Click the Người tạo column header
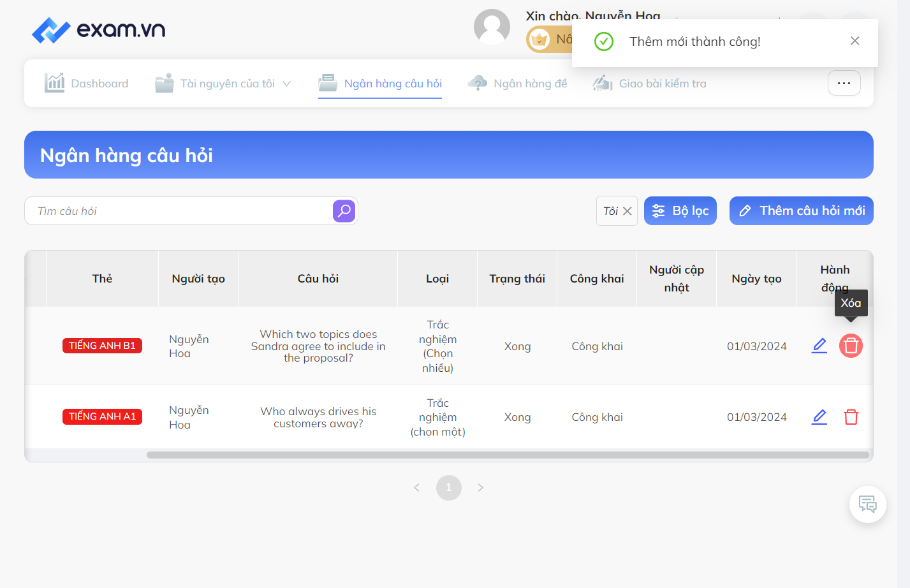The height and width of the screenshot is (588, 910). [x=198, y=279]
